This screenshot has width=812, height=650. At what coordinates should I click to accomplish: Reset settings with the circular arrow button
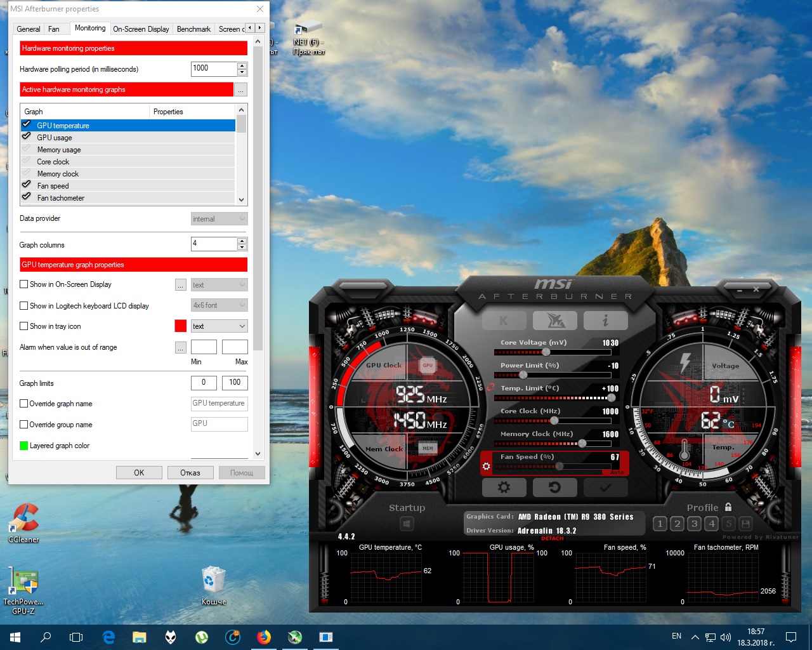pyautogui.click(x=555, y=487)
